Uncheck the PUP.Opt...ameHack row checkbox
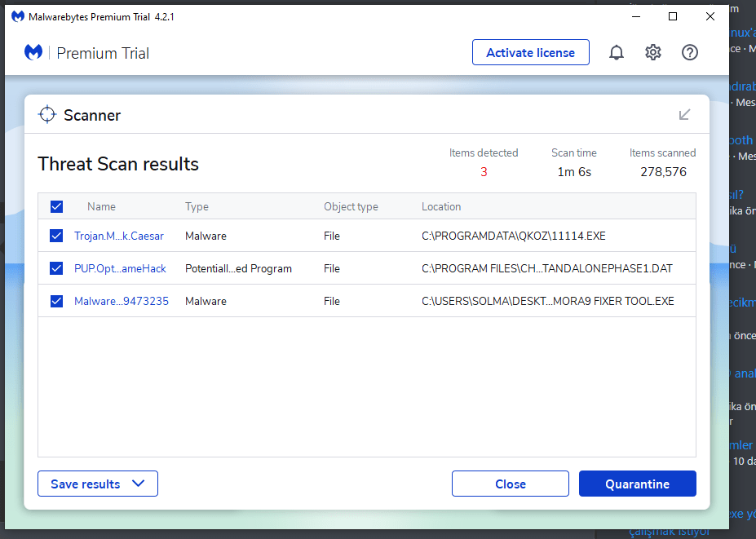The width and height of the screenshot is (756, 539). (x=56, y=268)
